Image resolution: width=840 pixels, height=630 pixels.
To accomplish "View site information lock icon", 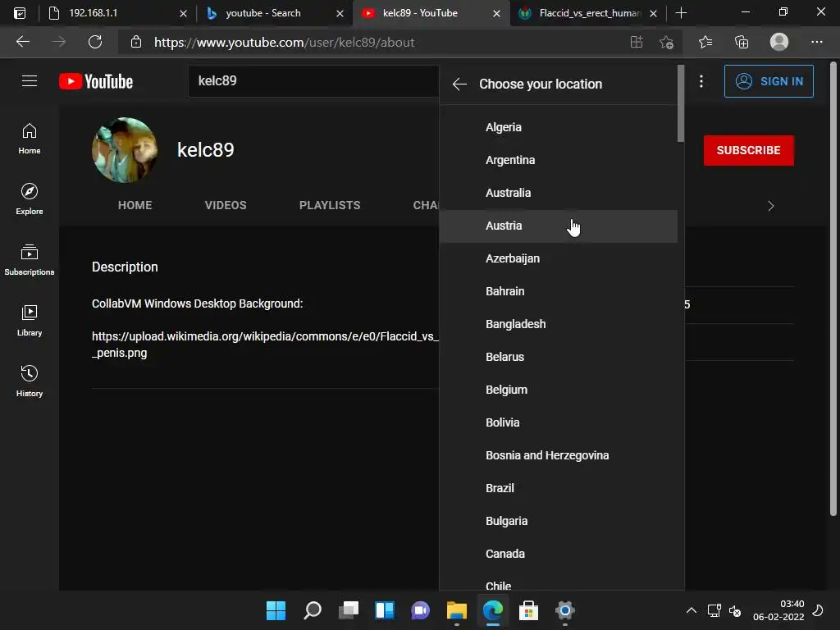I will coord(136,42).
